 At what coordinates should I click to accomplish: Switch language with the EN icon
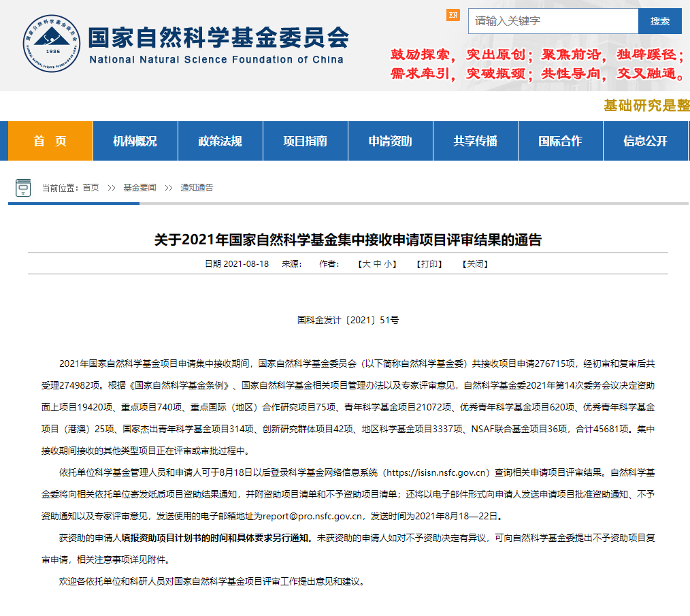[453, 15]
